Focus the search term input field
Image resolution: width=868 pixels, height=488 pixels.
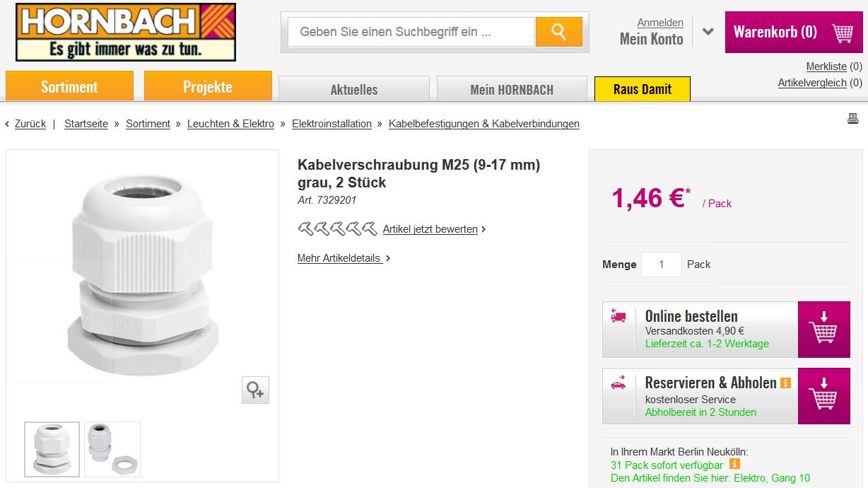pyautogui.click(x=411, y=32)
